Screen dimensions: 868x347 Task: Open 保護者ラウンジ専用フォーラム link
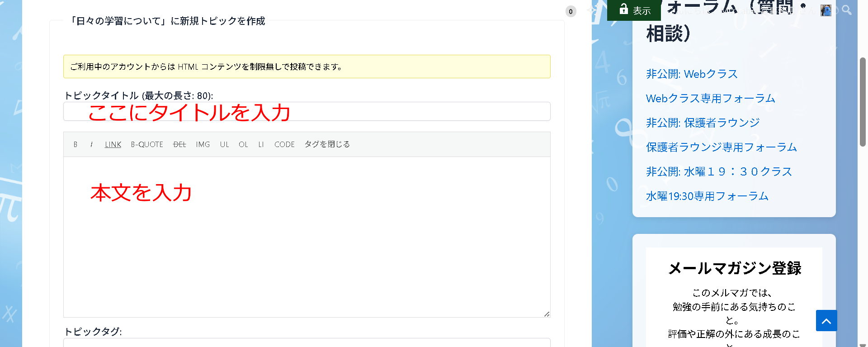point(722,147)
